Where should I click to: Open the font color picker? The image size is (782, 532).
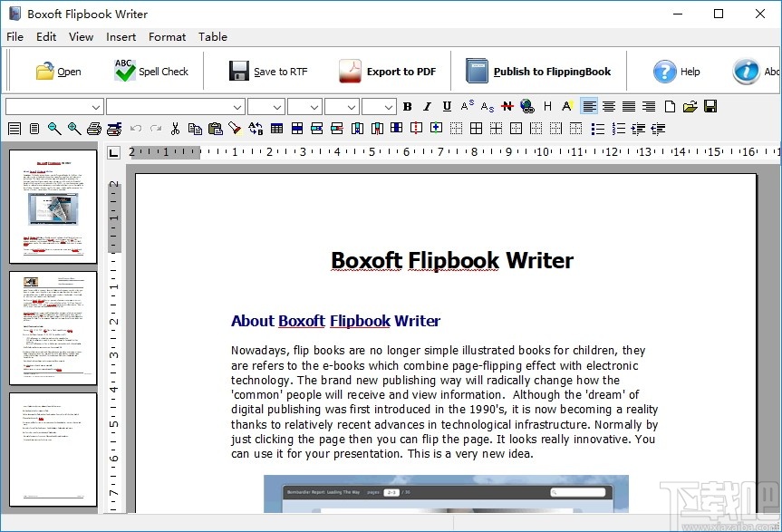(565, 106)
